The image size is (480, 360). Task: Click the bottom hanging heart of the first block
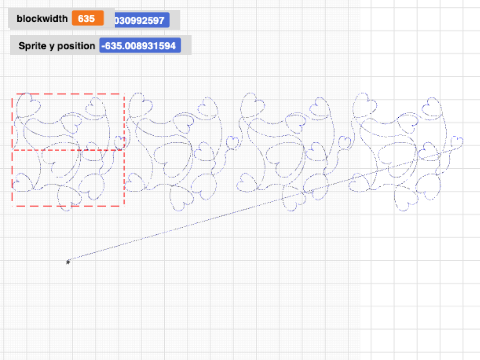point(69,199)
